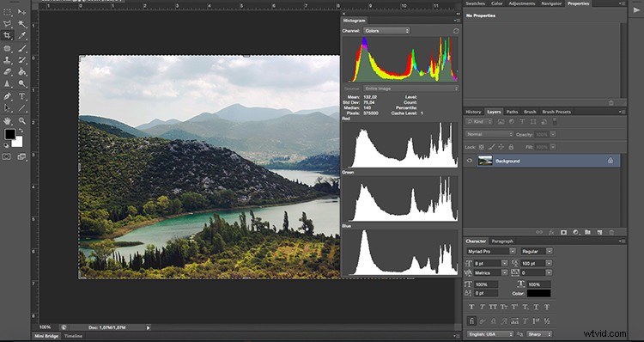
Task: Toggle lock position
Action: coord(501,147)
